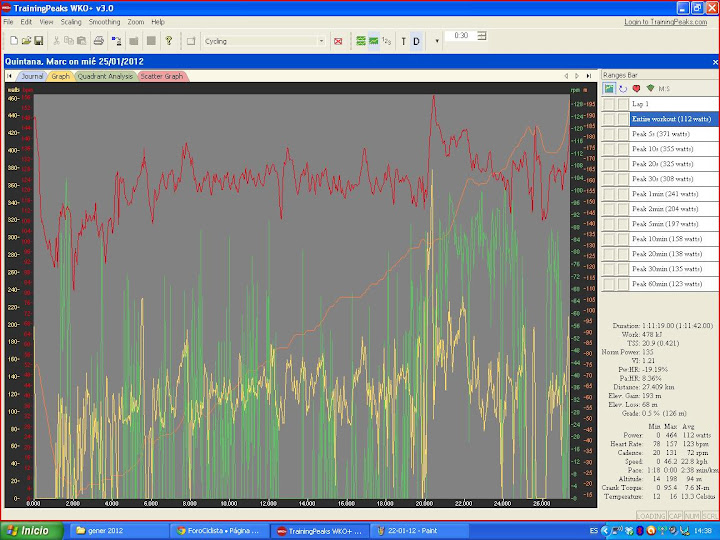Click the M:S label in Ranges Bar
720x540 pixels.
664,89
